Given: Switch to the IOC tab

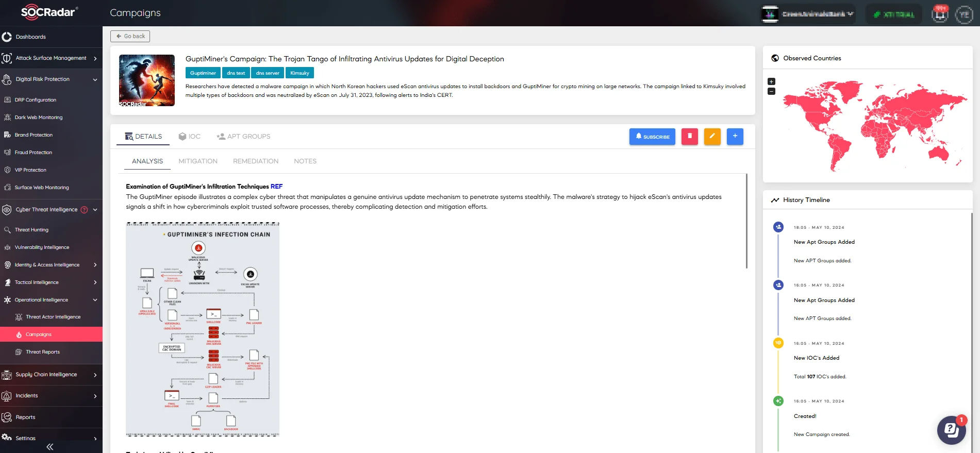Looking at the screenshot, I should 189,137.
